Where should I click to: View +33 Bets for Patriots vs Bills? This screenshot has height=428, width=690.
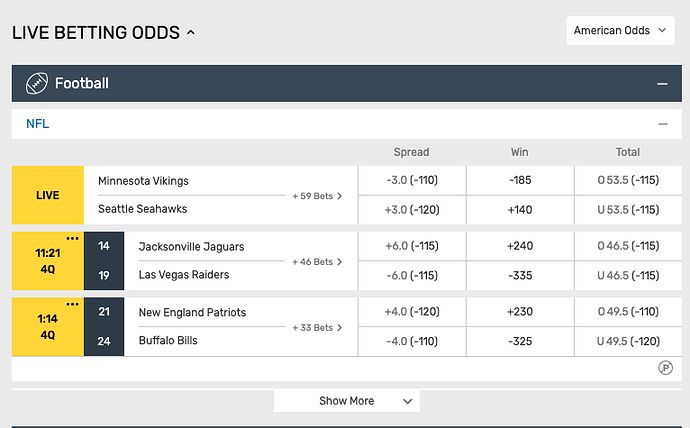(317, 328)
